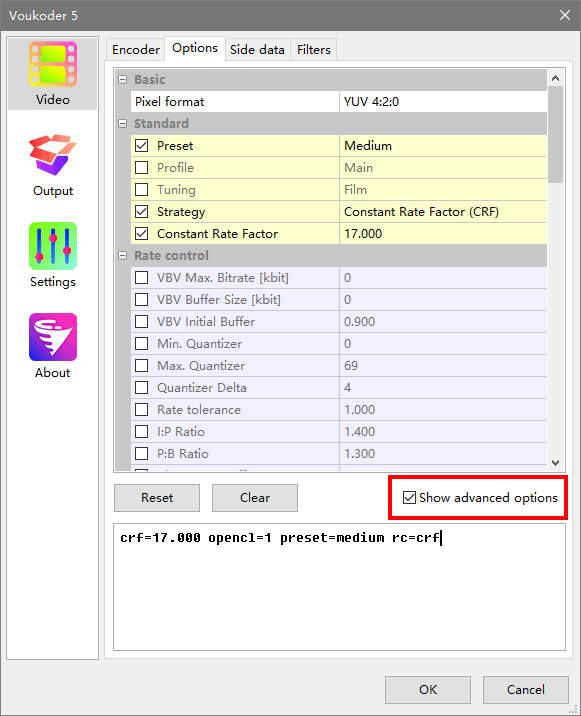
Task: Open the About tornado icon
Action: click(x=53, y=337)
